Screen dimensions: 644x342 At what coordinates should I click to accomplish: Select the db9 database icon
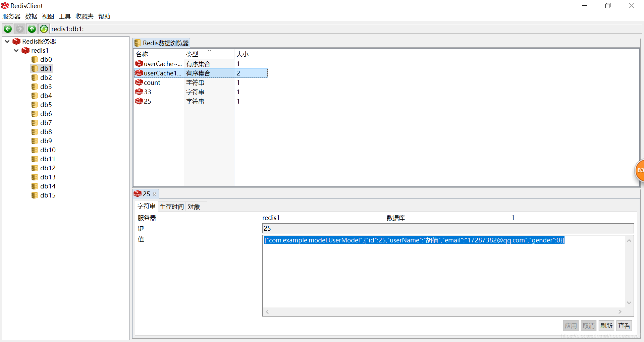(35, 141)
